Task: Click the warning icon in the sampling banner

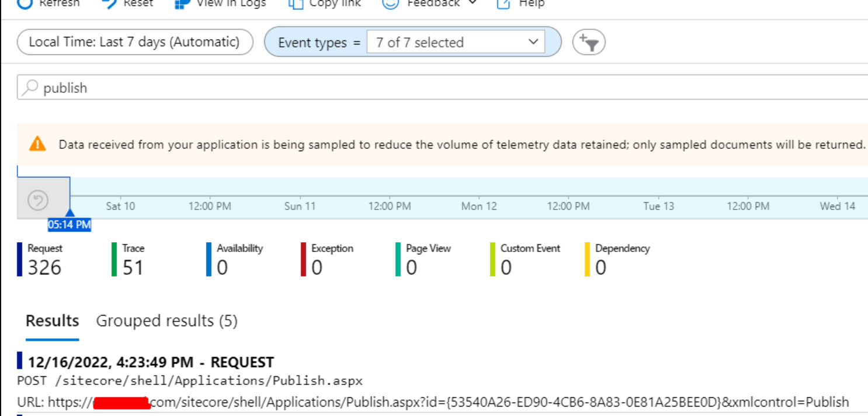Action: coord(39,144)
